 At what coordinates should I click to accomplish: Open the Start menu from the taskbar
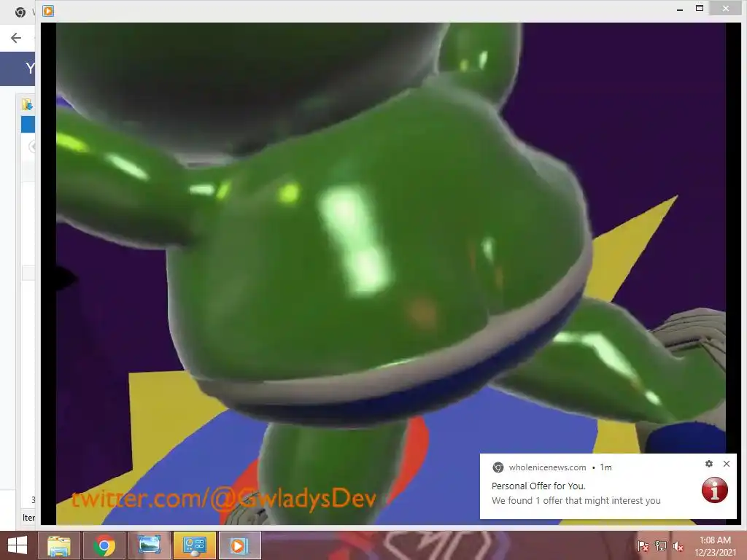18,545
